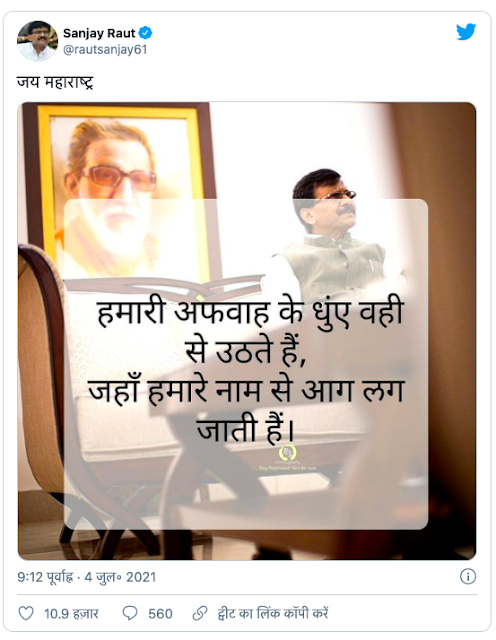This screenshot has height=640, width=496.
Task: Click the blue verified badge
Action: 146,33
